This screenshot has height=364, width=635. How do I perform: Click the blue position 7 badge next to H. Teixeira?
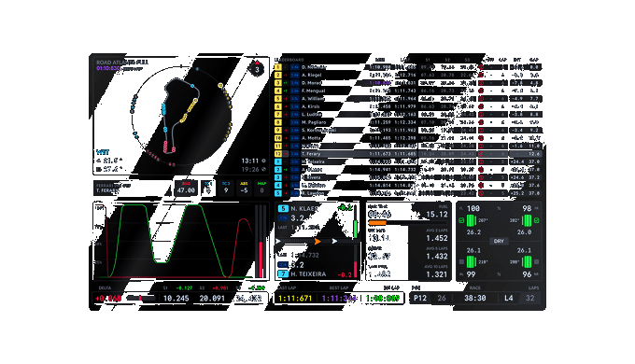(x=283, y=274)
